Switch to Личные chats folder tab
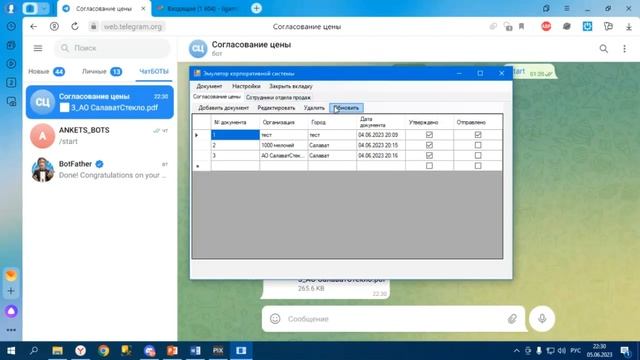The height and width of the screenshot is (360, 640). pos(102,71)
